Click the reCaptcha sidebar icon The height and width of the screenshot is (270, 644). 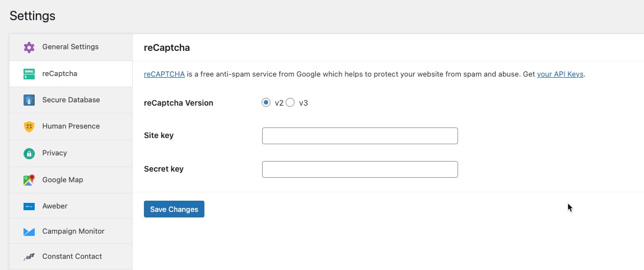pyautogui.click(x=29, y=74)
